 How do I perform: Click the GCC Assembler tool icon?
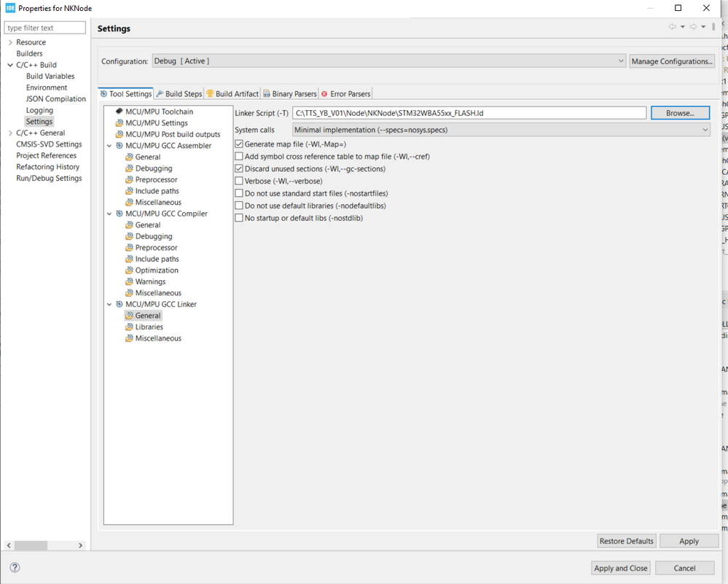coord(120,145)
